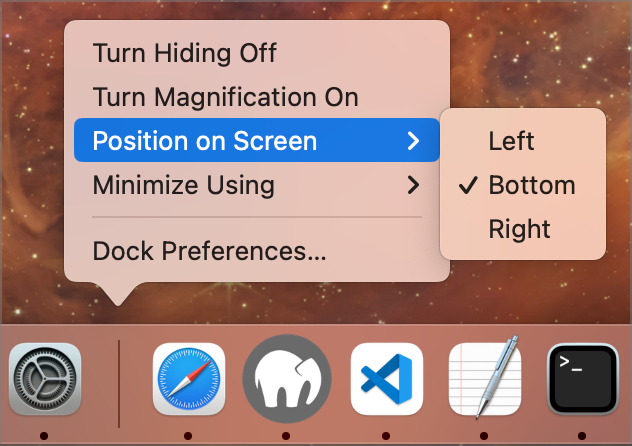Turn Hiding Off in Dock menu
Viewport: 632px width, 446px height.
coord(185,52)
